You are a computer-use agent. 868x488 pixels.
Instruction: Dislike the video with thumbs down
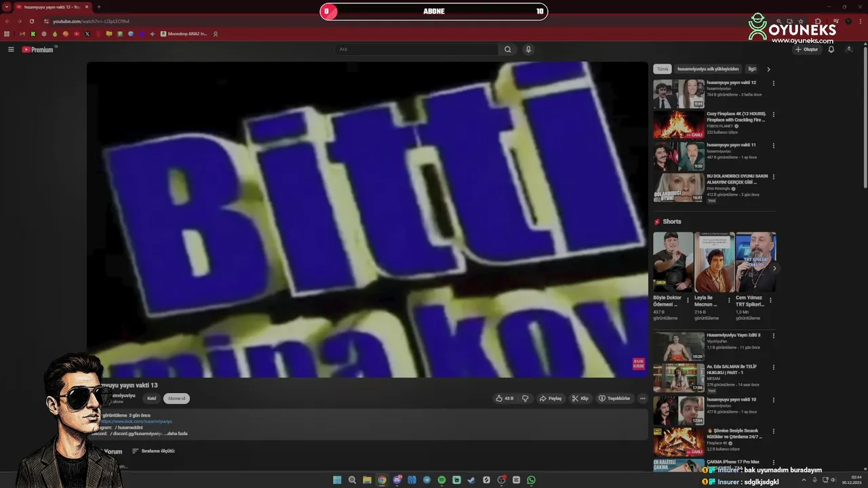tap(525, 399)
